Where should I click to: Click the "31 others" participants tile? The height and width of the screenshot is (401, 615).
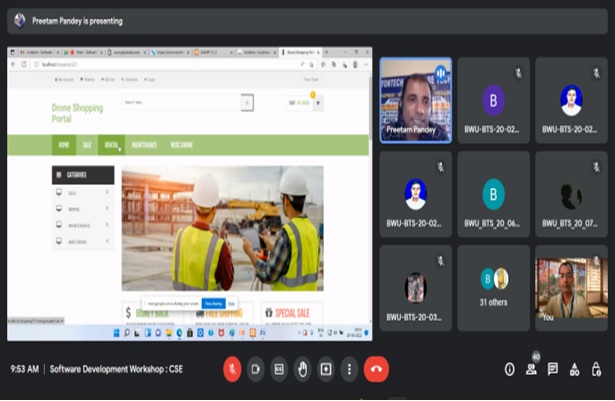(x=494, y=288)
